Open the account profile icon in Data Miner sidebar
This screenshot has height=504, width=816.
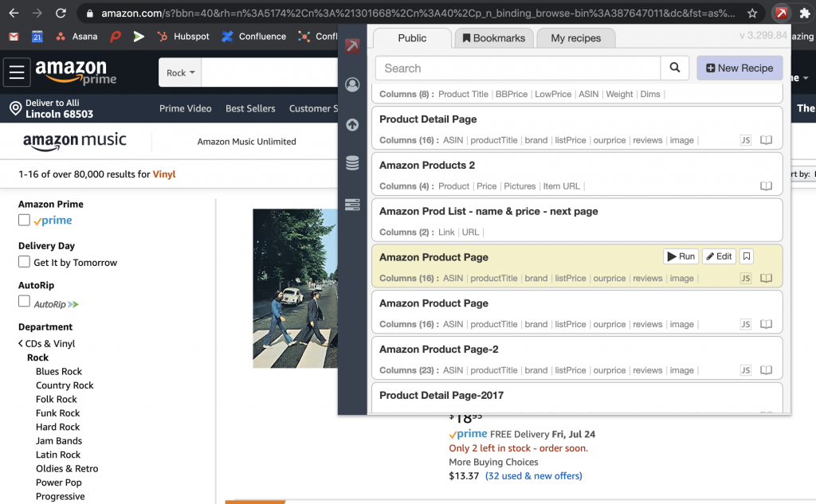coord(351,84)
